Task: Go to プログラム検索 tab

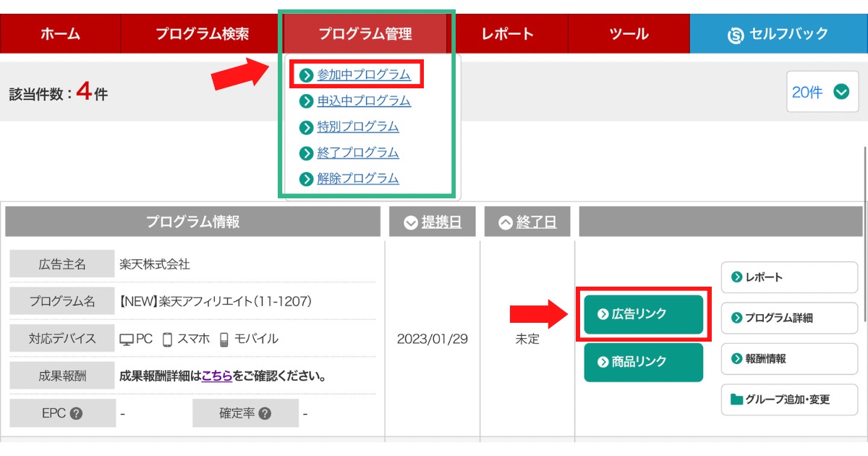Action: pos(202,33)
